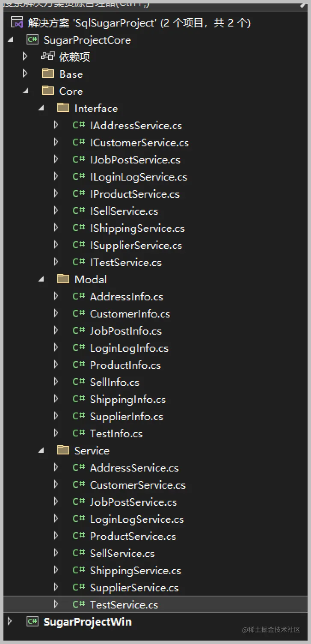311x644 pixels.
Task: Expand the SugarProjectWin project node
Action: coord(10,621)
